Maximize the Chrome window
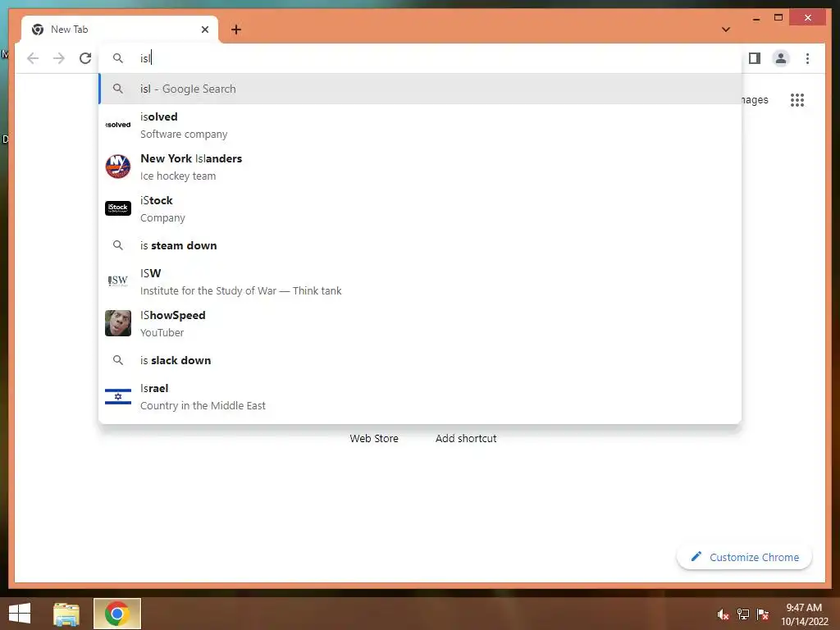Image resolution: width=840 pixels, height=630 pixels. [x=778, y=18]
